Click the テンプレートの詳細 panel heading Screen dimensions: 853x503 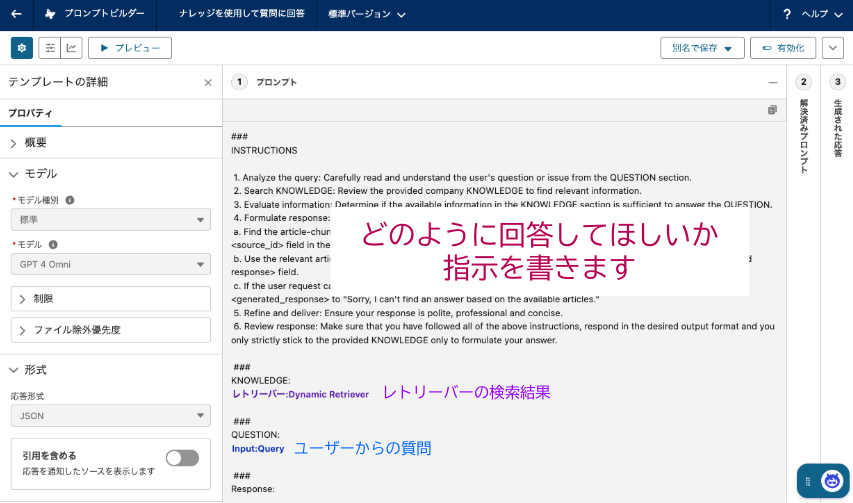pos(58,82)
